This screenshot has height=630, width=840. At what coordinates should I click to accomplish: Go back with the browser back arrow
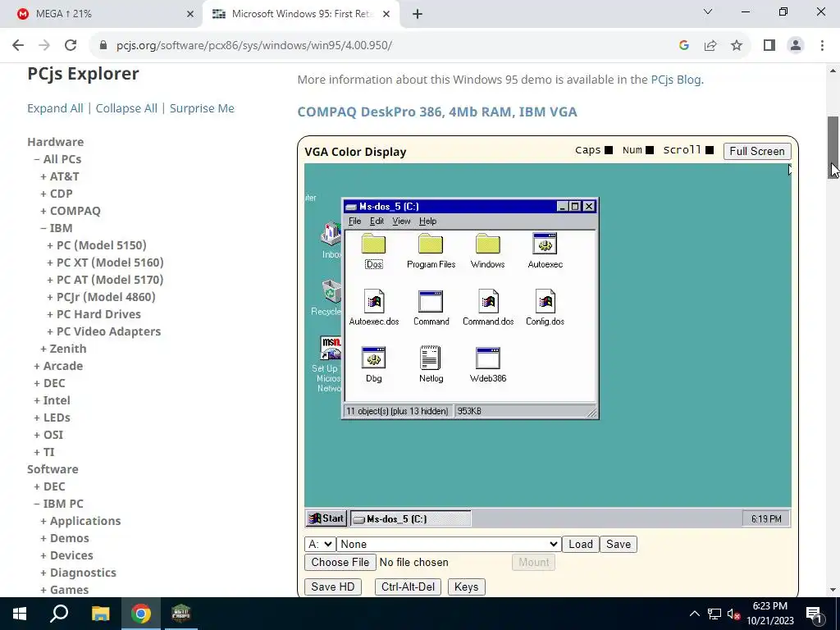coord(18,45)
